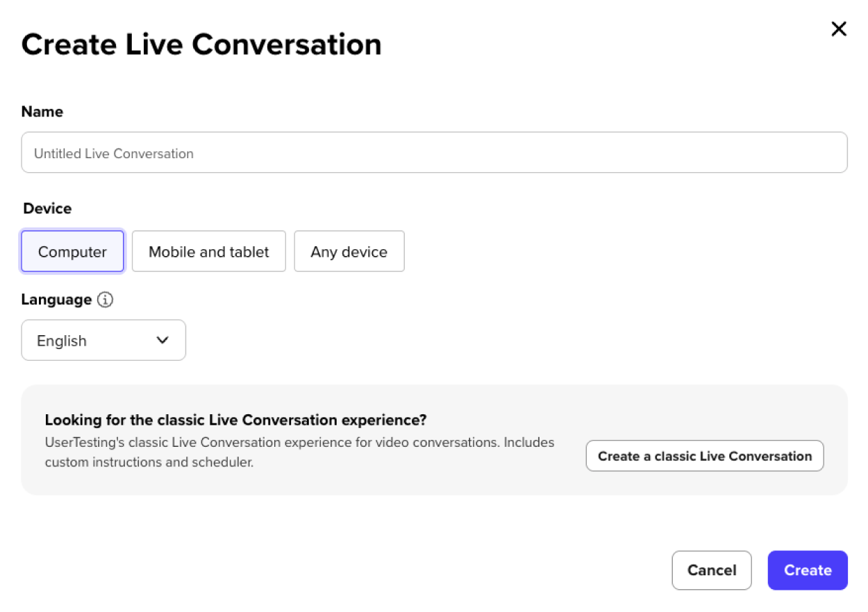Screen dimensions: 868x612
Task: Switch device selection to Any device
Action: pyautogui.click(x=349, y=251)
